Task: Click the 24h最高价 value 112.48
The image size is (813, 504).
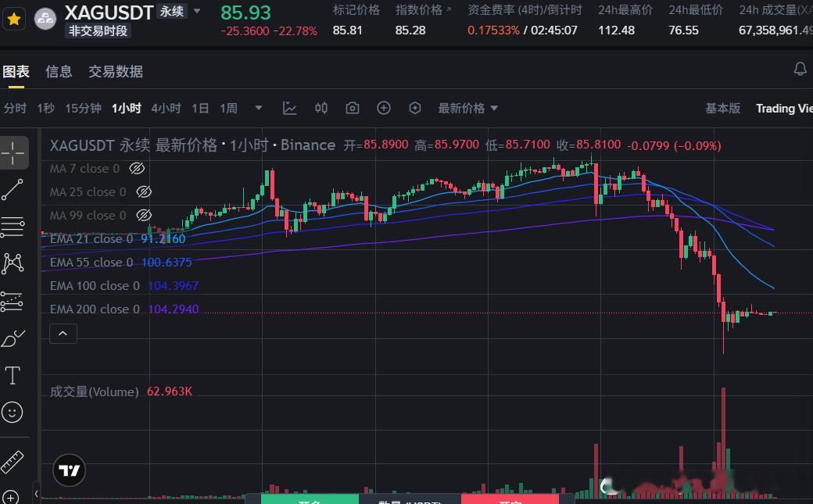Action: coord(617,30)
